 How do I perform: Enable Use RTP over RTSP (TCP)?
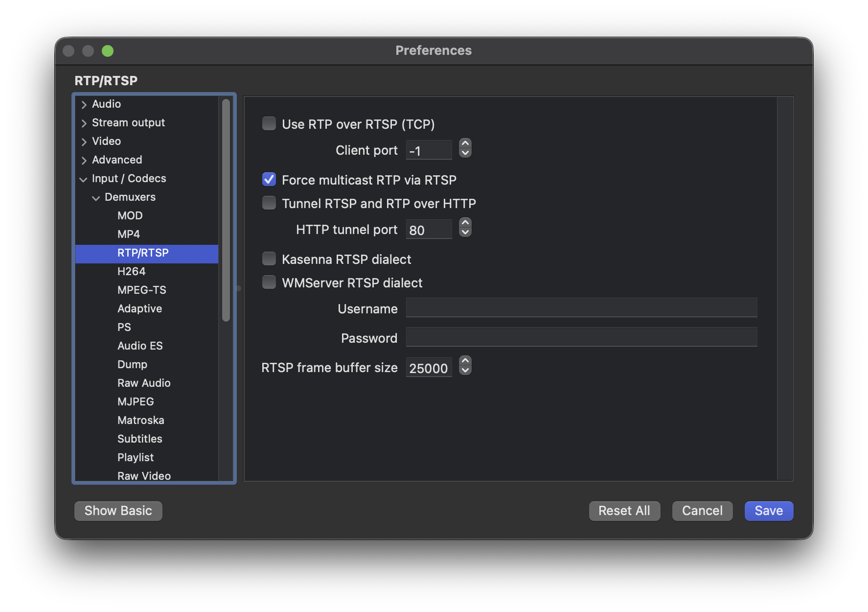click(269, 124)
